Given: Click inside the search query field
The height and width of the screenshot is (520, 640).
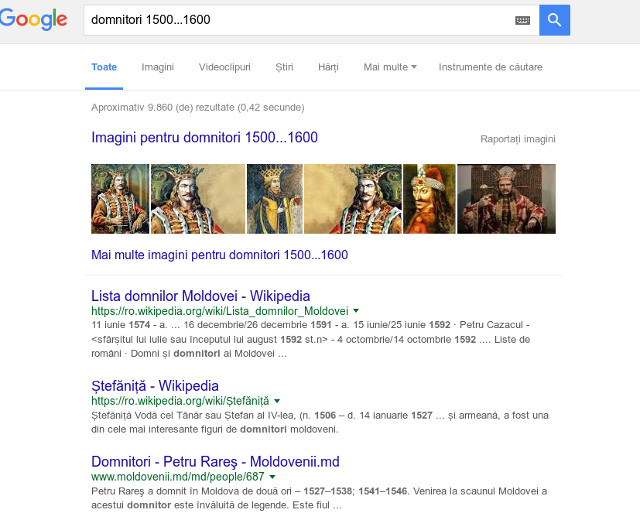Looking at the screenshot, I should click(x=300, y=20).
